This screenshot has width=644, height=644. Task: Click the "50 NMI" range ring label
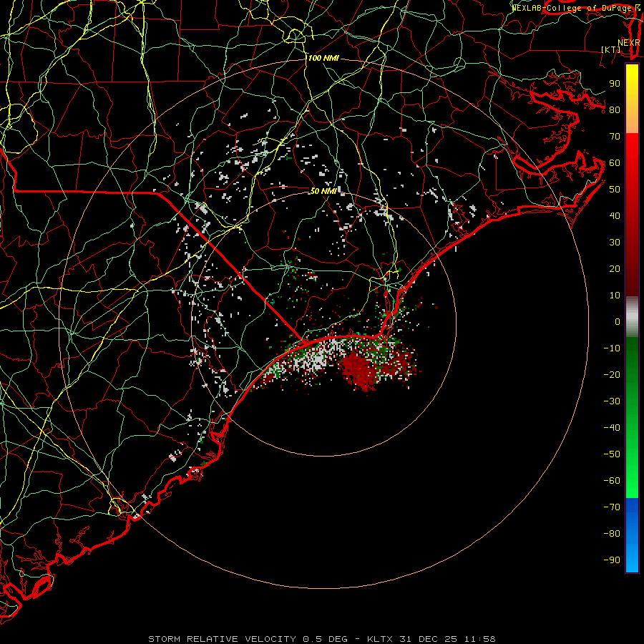323,191
